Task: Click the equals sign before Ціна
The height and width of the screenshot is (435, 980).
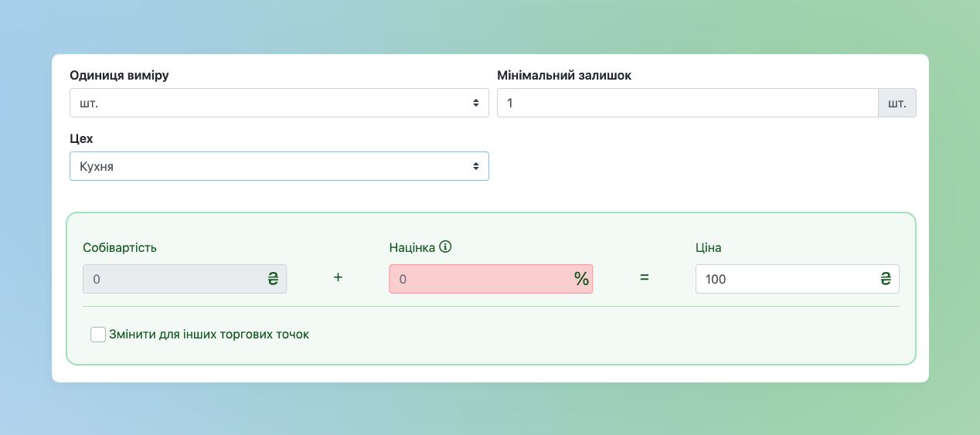Action: [x=644, y=277]
